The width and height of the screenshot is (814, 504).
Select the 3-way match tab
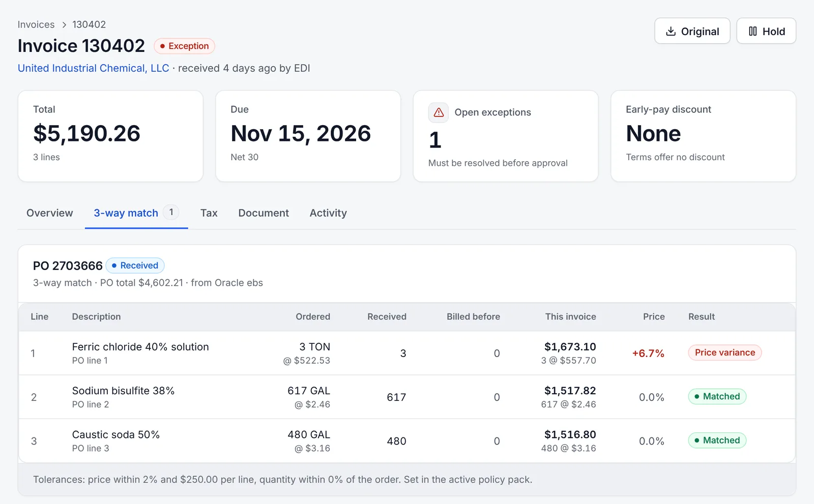[136, 213]
